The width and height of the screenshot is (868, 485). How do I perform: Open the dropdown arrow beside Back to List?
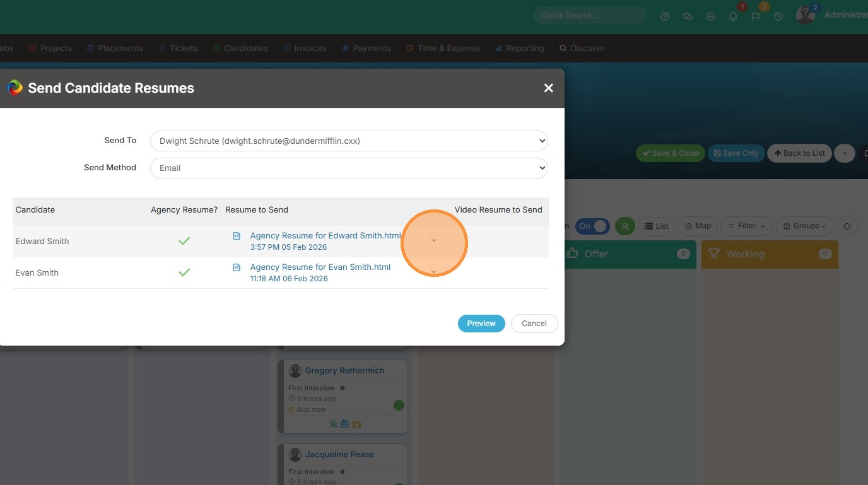coord(845,153)
